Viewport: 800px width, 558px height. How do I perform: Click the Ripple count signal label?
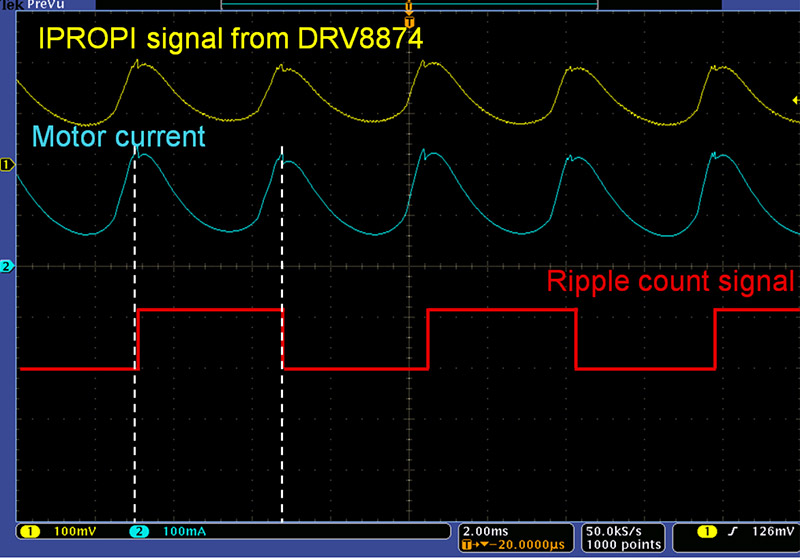coord(670,281)
